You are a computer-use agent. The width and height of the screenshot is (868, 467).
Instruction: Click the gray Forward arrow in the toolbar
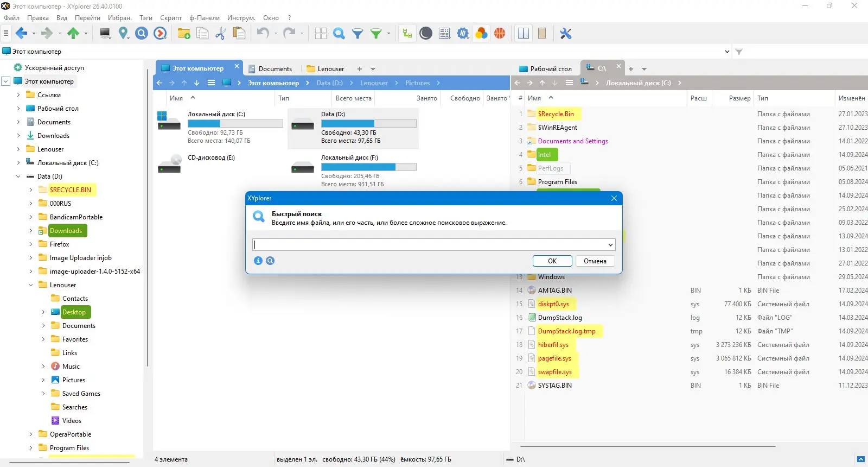(47, 34)
